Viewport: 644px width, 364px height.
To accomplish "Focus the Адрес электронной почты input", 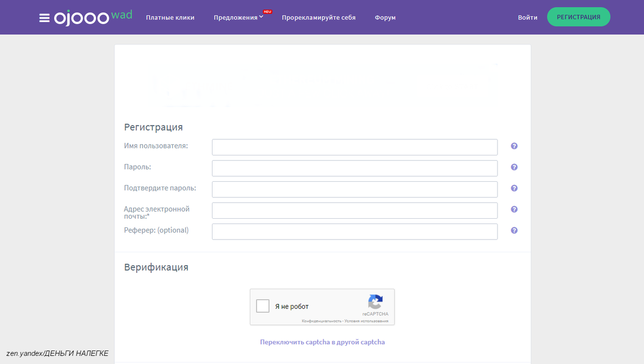I will click(355, 211).
